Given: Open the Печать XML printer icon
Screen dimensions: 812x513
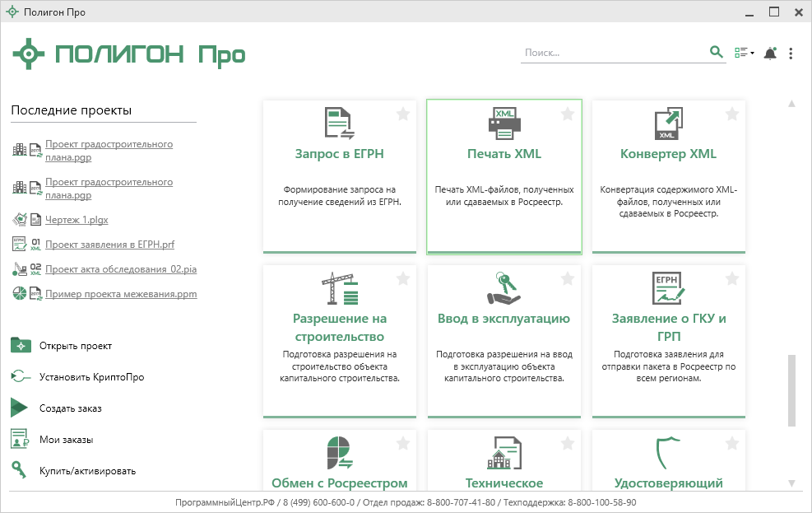Looking at the screenshot, I should pyautogui.click(x=503, y=124).
